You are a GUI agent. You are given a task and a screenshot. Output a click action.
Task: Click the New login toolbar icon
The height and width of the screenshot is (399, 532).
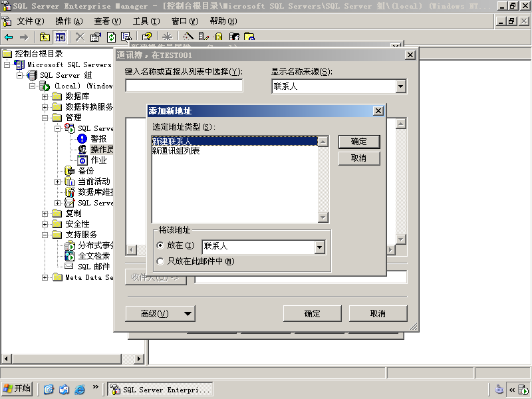(x=234, y=37)
